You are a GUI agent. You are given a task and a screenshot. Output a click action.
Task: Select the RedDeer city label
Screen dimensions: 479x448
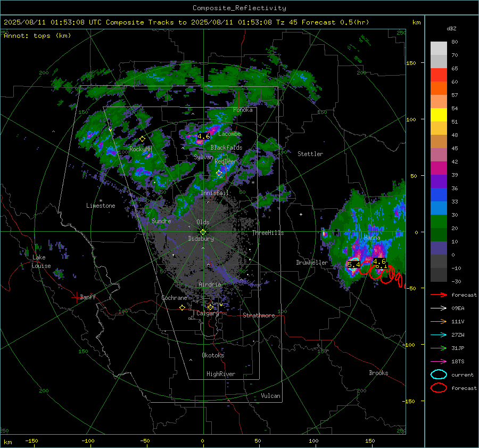[x=226, y=161]
